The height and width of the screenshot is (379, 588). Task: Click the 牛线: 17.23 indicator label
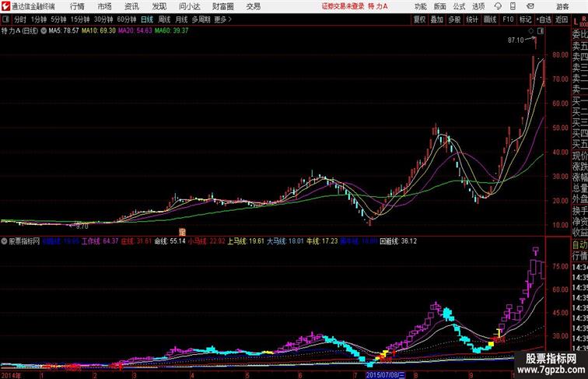pos(322,241)
